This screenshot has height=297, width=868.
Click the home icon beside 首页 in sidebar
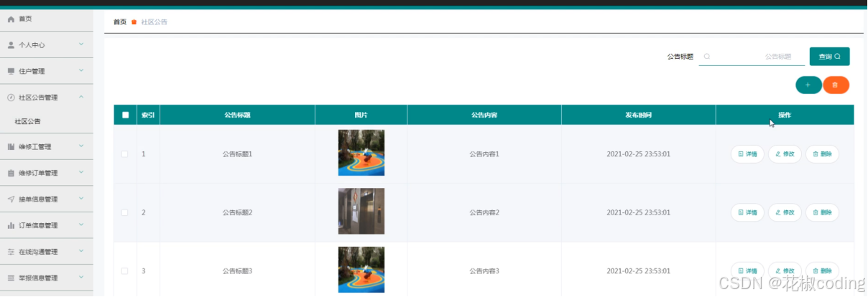point(11,19)
